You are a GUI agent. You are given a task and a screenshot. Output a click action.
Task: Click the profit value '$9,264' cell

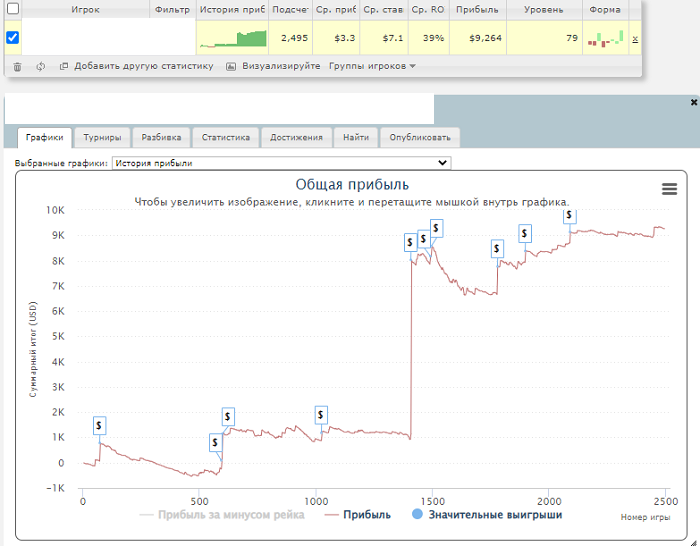(478, 38)
